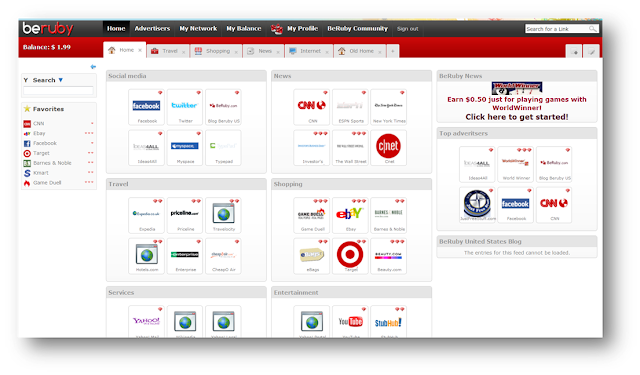The image size is (640, 375).
Task: Close the Home tab
Action: point(140,50)
